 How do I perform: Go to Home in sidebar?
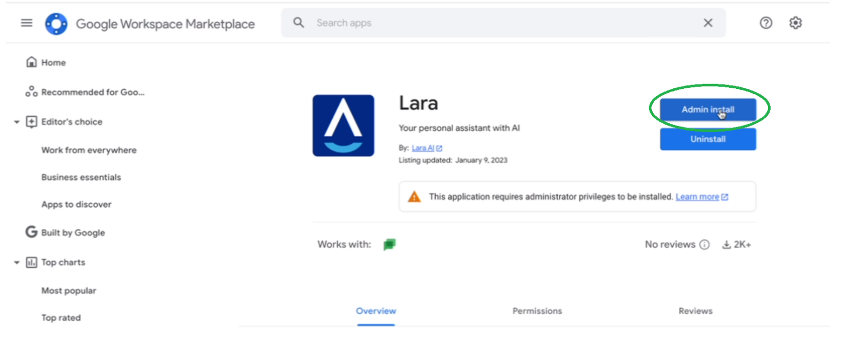tap(53, 63)
